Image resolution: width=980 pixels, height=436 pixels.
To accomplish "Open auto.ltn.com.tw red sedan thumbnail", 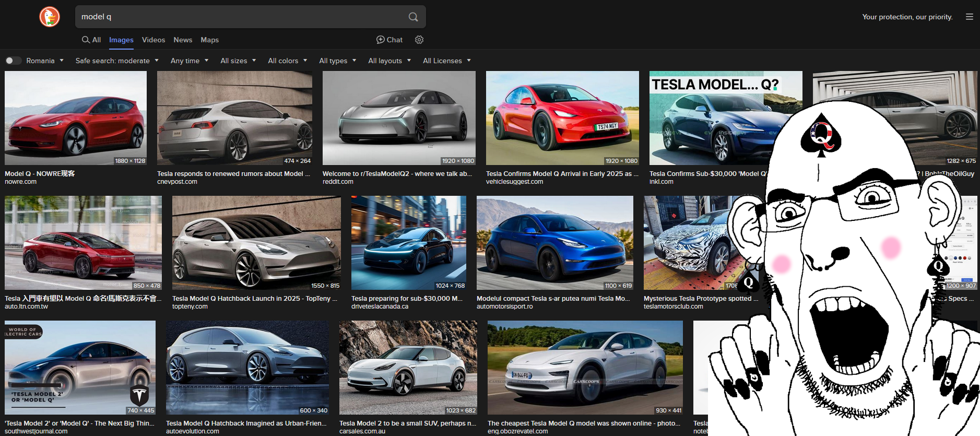I will 83,243.
